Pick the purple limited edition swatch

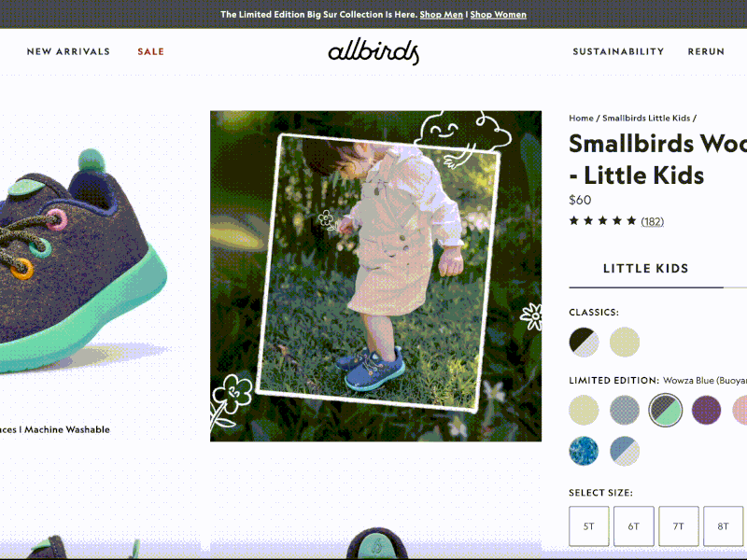pyautogui.click(x=706, y=410)
